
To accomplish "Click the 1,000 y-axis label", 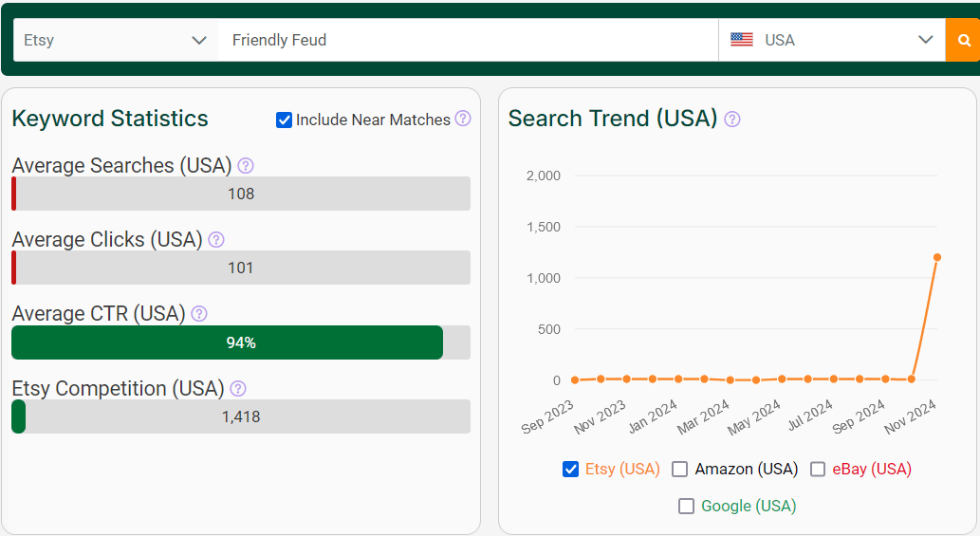I will tap(543, 278).
